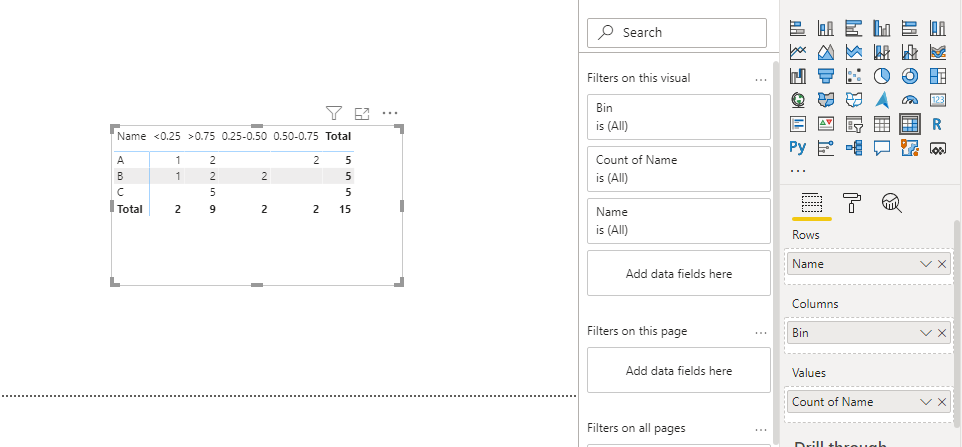Remove Bin field from Columns

(x=942, y=333)
